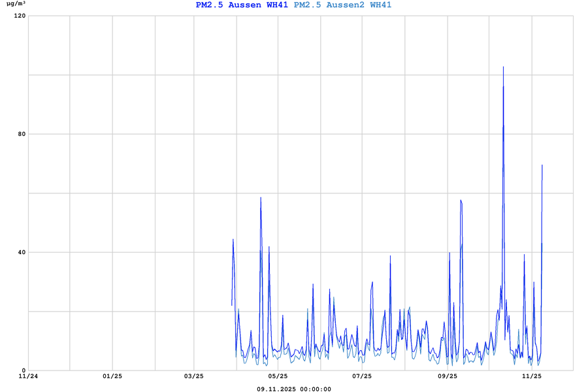Click the tall peak just after 09/25
Image resolution: width=588 pixels, height=392 pixels.
tap(461, 201)
